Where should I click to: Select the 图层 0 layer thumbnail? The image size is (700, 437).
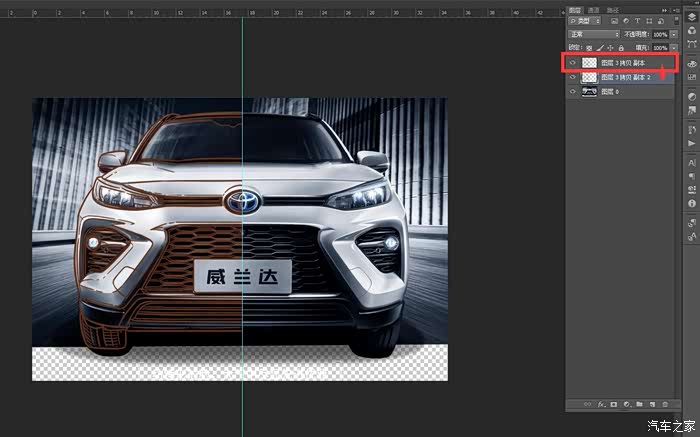click(x=589, y=91)
